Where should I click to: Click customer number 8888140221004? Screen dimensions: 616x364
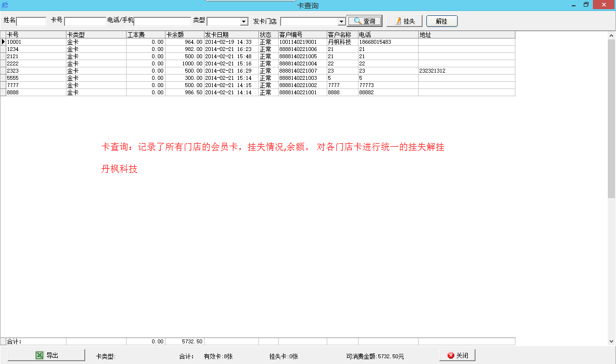[303, 63]
